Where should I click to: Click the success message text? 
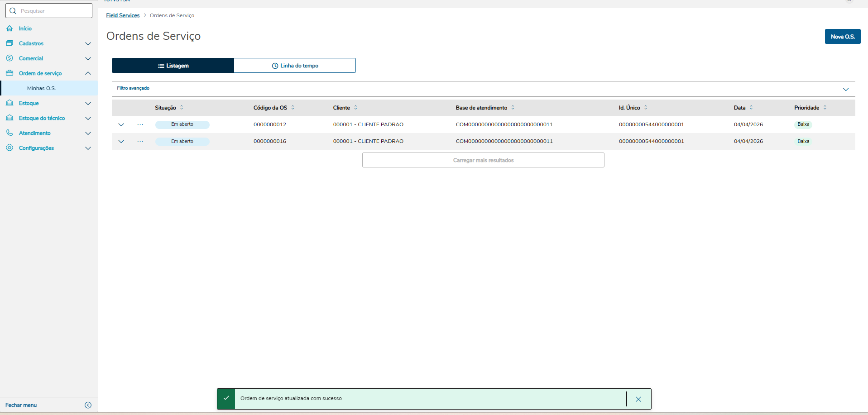coord(291,399)
